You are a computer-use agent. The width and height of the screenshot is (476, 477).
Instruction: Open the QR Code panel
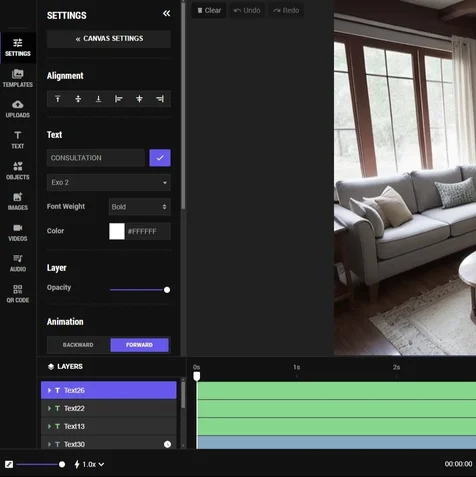[x=18, y=294]
